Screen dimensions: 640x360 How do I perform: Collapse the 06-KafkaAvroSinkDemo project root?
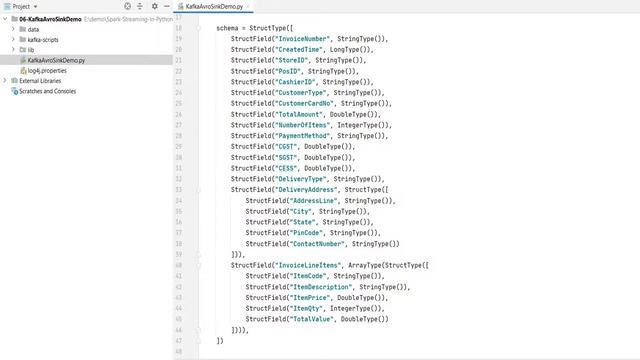point(5,19)
